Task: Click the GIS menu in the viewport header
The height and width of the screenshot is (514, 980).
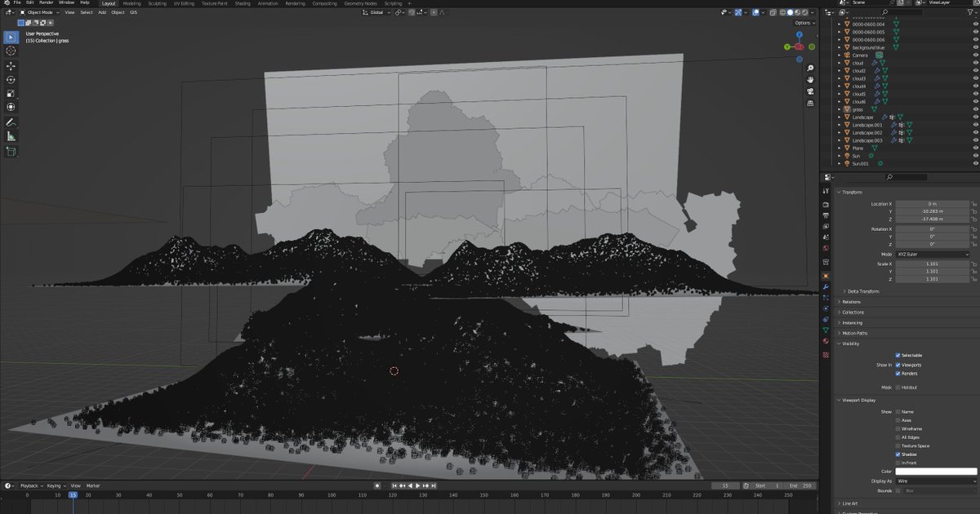Action: (134, 12)
